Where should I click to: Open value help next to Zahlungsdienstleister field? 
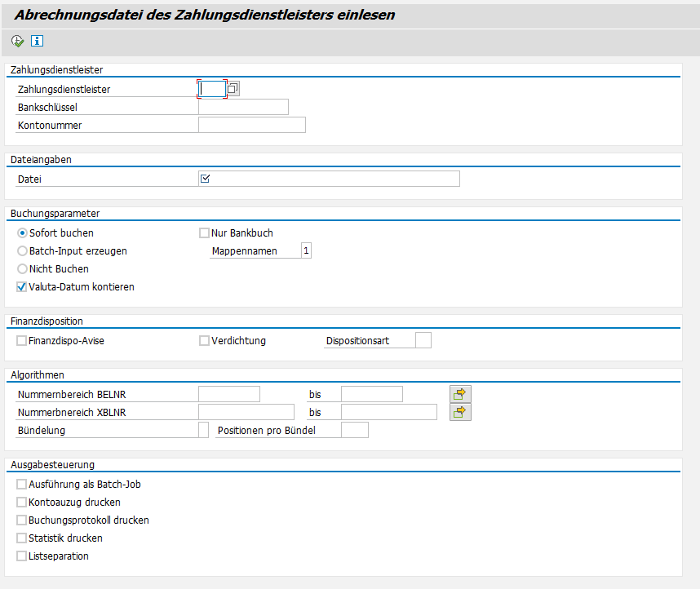[x=233, y=89]
